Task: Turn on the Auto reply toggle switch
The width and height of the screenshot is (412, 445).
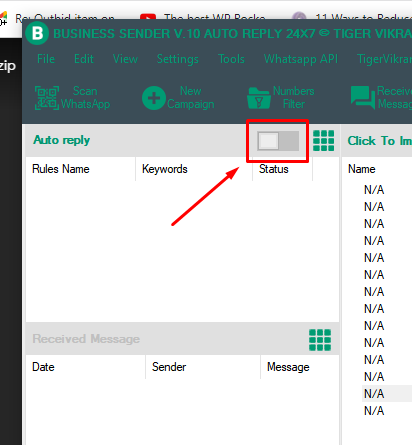Action: point(278,141)
